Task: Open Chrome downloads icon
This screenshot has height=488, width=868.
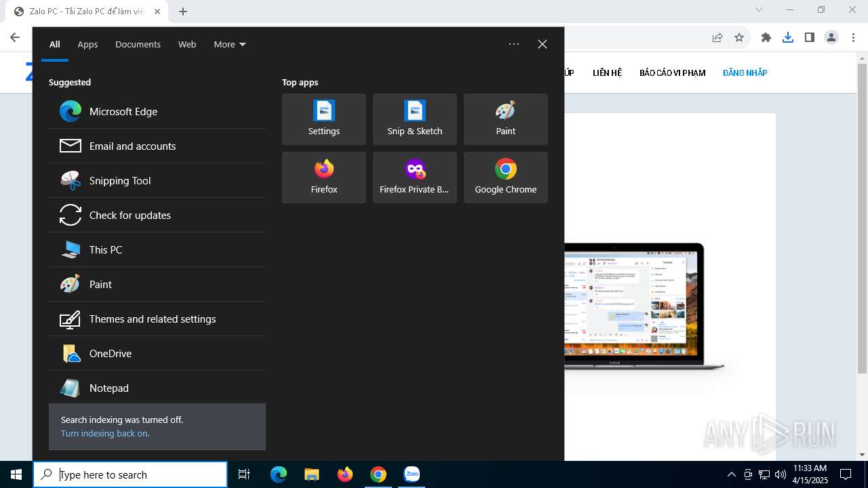Action: 788,37
